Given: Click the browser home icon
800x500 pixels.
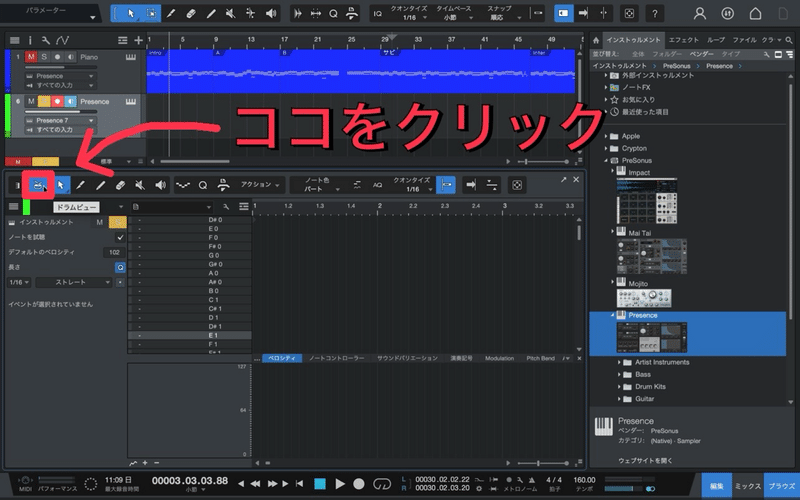Looking at the screenshot, I should [x=596, y=40].
